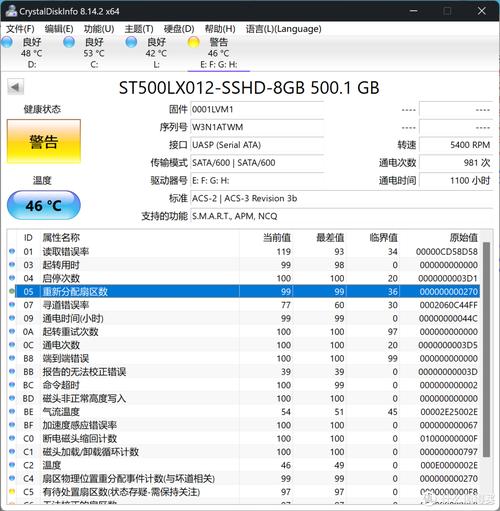Click the transfer mode field SATA/600
Image resolution: width=500 pixels, height=511 pixels.
257,163
